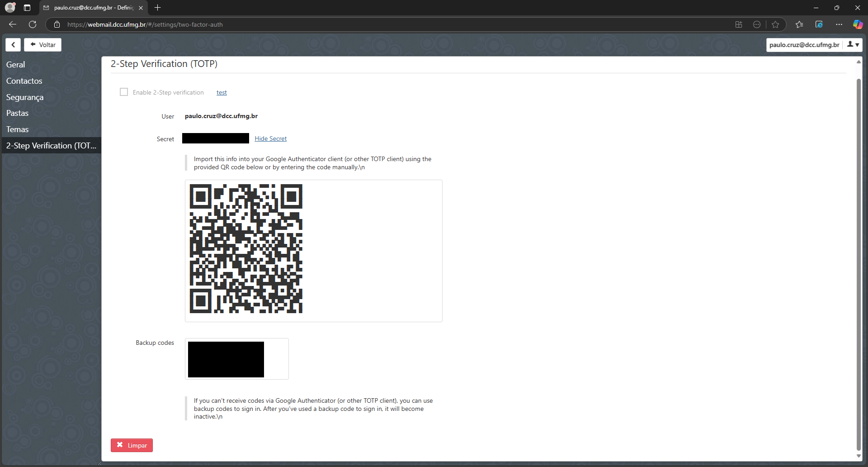Open the account user dropdown menu
Viewport: 868px width, 467px height.
(x=853, y=45)
